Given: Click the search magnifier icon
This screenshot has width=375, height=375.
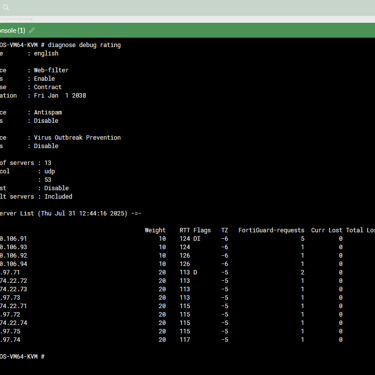Looking at the screenshot, I should click(6, 7).
